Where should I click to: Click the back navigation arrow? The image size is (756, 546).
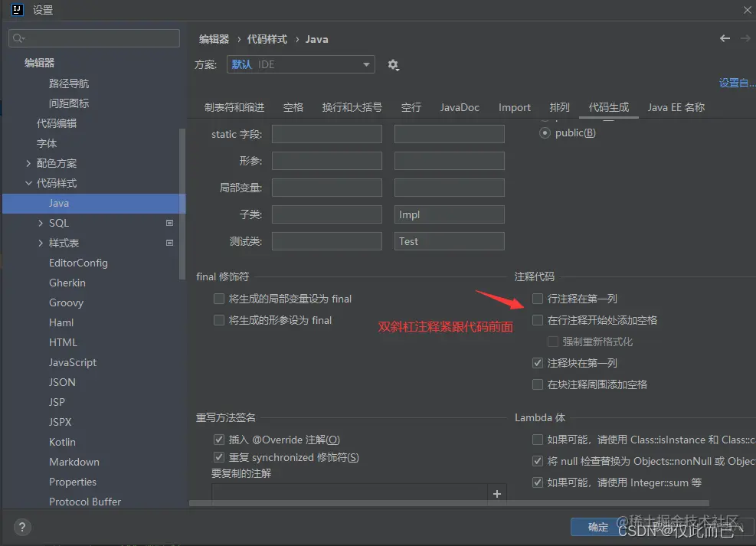click(x=725, y=38)
